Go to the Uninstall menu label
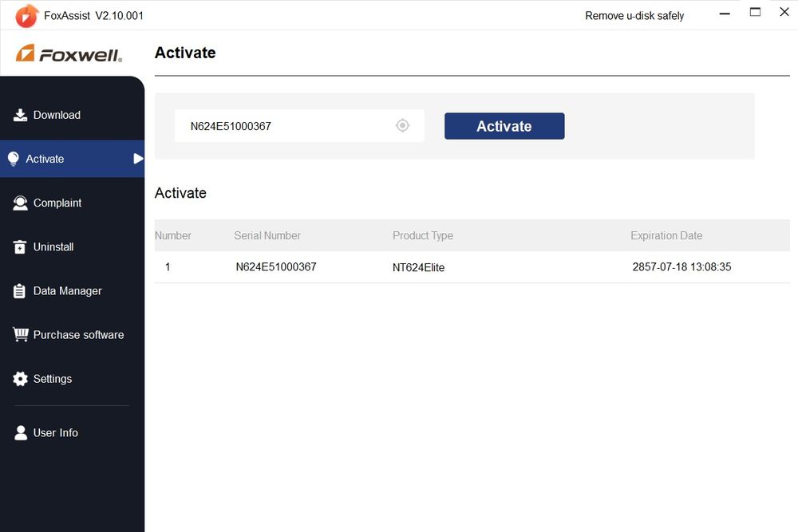This screenshot has height=532, width=798. click(53, 246)
